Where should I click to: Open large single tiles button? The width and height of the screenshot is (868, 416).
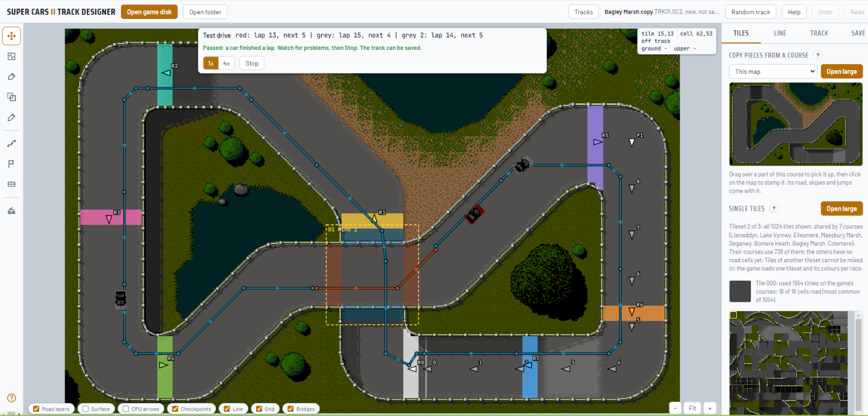coord(841,209)
